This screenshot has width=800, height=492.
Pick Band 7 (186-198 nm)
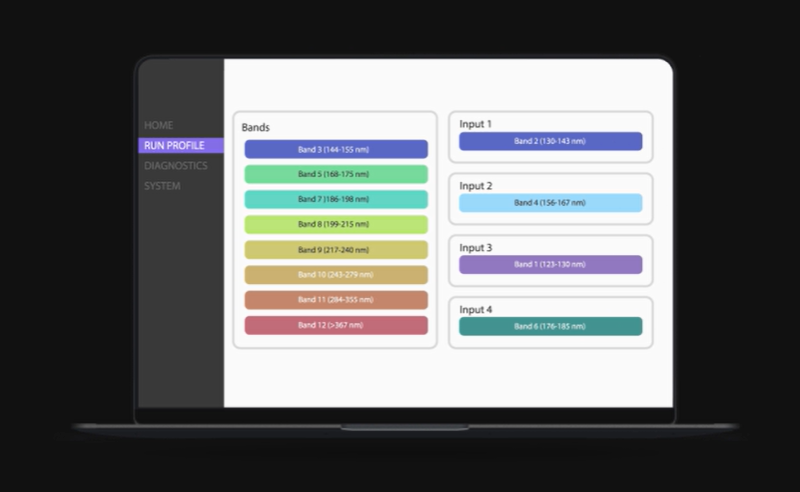335,199
